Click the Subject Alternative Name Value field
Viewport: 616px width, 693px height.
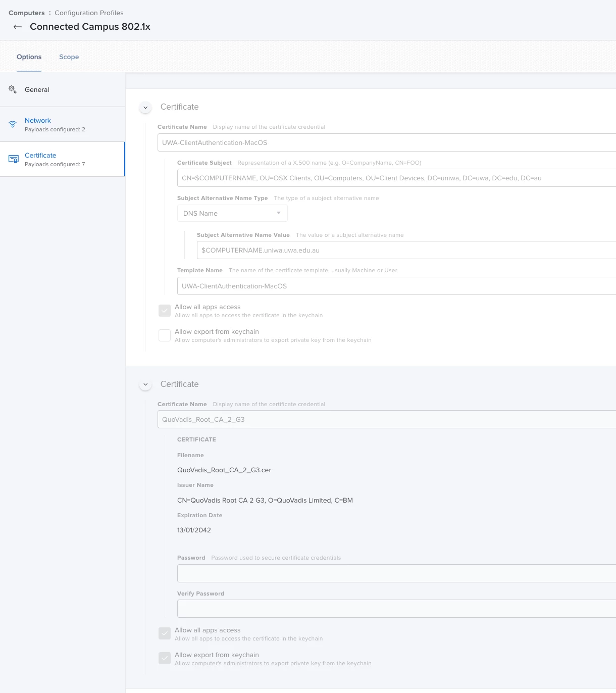(406, 250)
